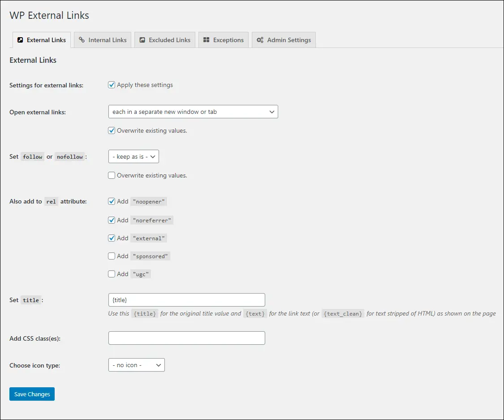Image resolution: width=504 pixels, height=420 pixels.
Task: Click the Internal Links chain icon
Action: (82, 39)
